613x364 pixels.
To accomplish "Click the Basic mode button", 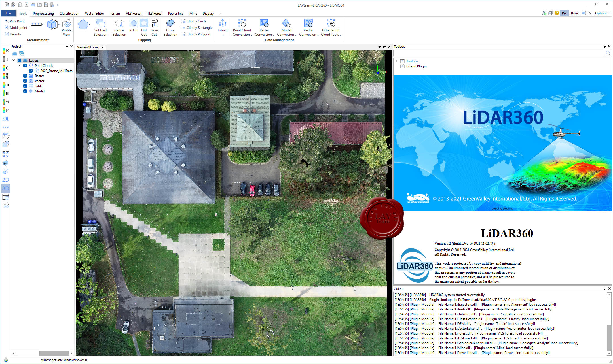I will (x=575, y=13).
